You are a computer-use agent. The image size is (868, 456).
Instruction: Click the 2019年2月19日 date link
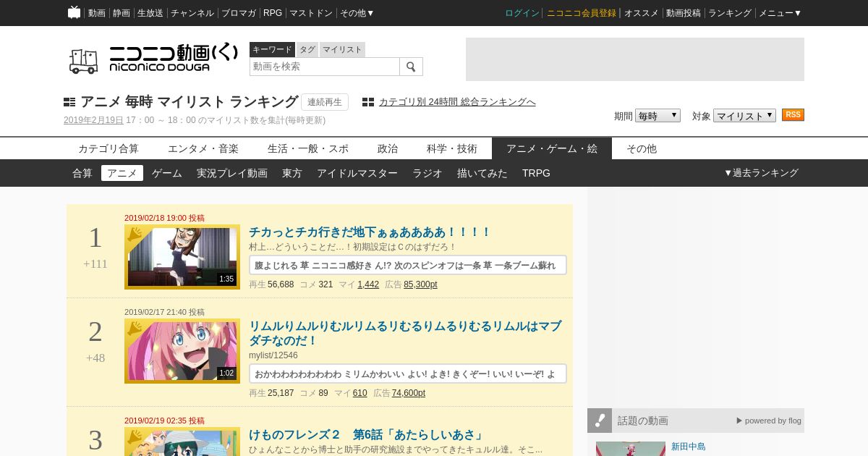(x=93, y=120)
